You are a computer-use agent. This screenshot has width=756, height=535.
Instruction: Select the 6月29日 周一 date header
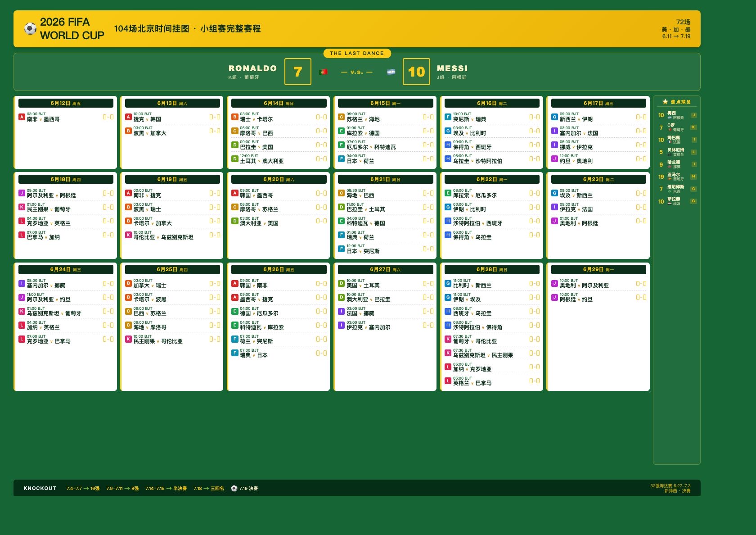[598, 269]
